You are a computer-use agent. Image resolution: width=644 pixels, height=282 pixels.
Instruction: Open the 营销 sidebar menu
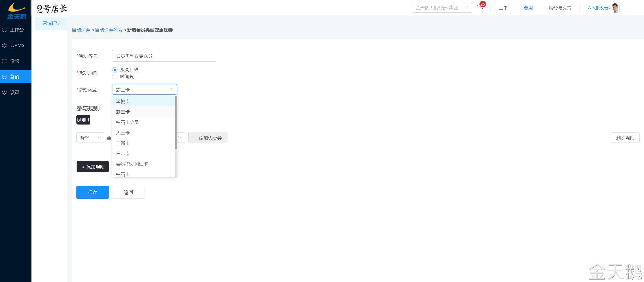(16, 77)
